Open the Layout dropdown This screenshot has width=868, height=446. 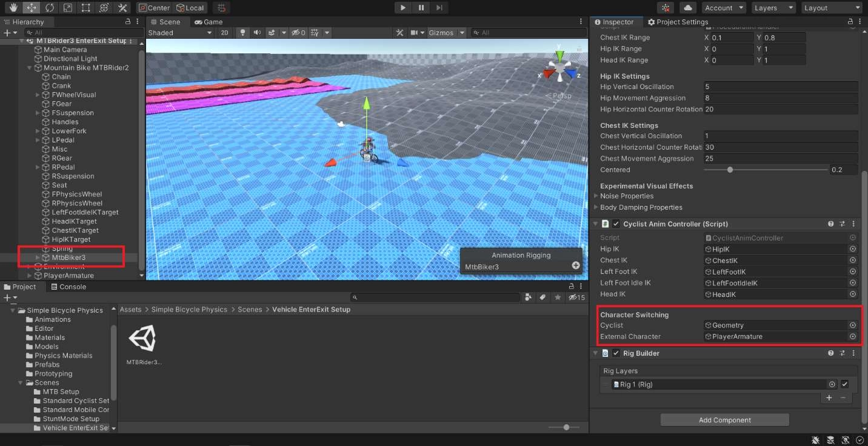pos(832,8)
